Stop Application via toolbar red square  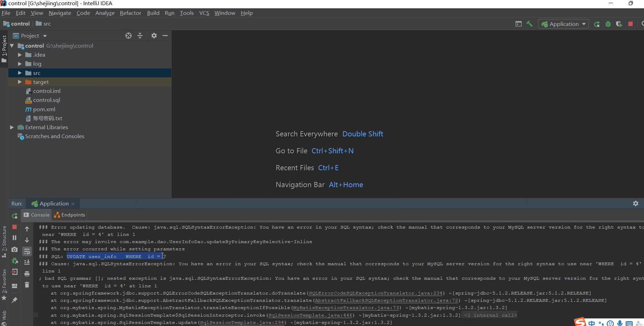(x=631, y=24)
